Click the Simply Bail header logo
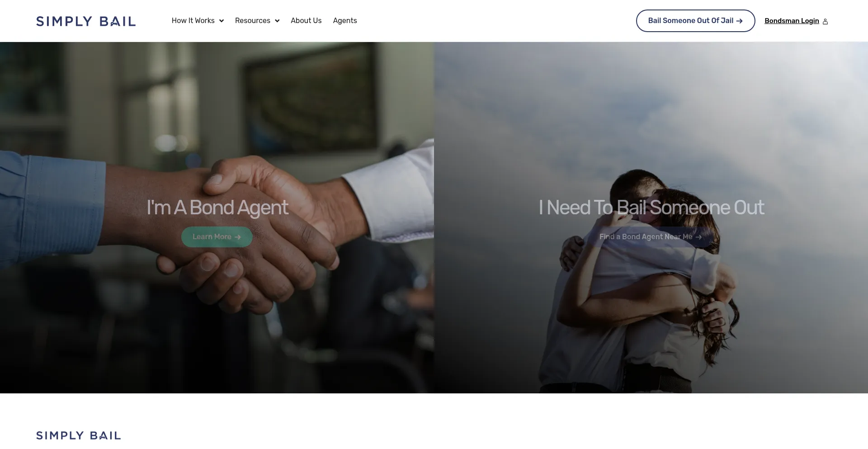Viewport: 868px width, 449px height. (x=86, y=21)
